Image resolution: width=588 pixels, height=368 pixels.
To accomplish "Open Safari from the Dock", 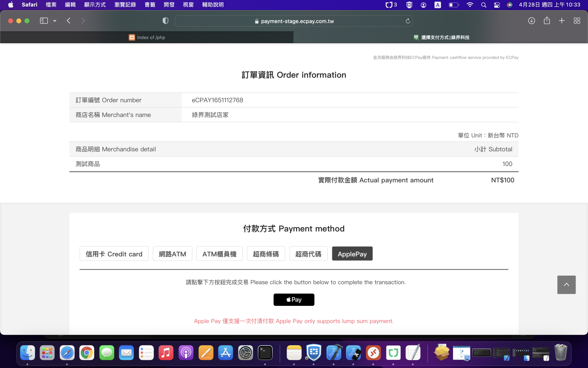I will pos(67,353).
